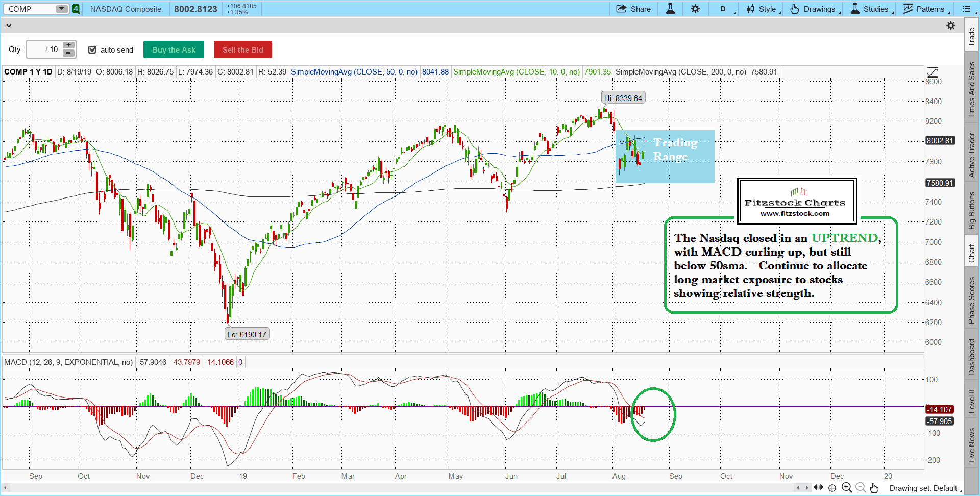Click the price axis scale icon
Viewport: 980px width, 496px height.
[933, 72]
